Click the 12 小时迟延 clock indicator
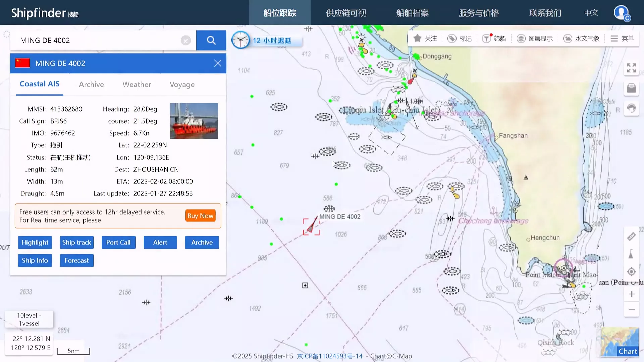Screen dimensions: 644x362 [267, 40]
